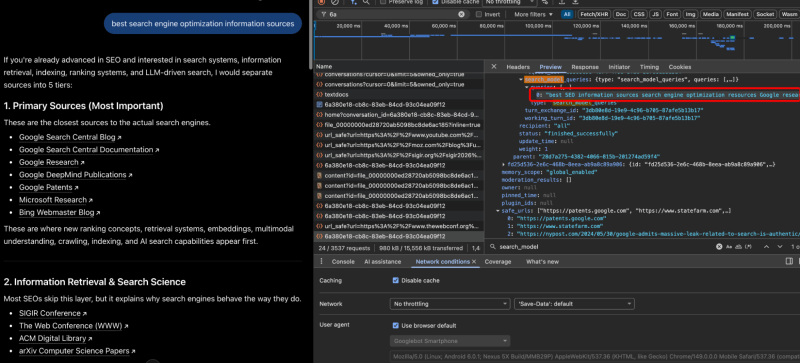Switch to the Response tab
800x363 pixels.
click(585, 67)
